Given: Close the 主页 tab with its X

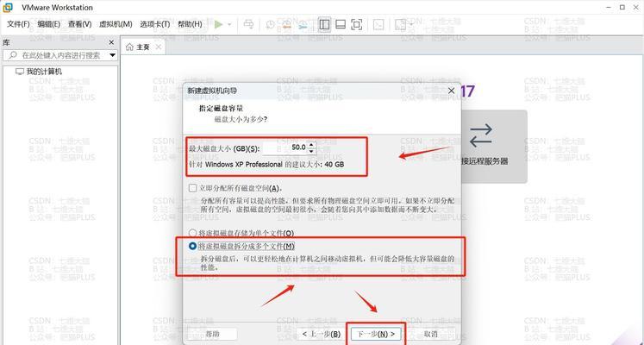Looking at the screenshot, I should point(158,47).
